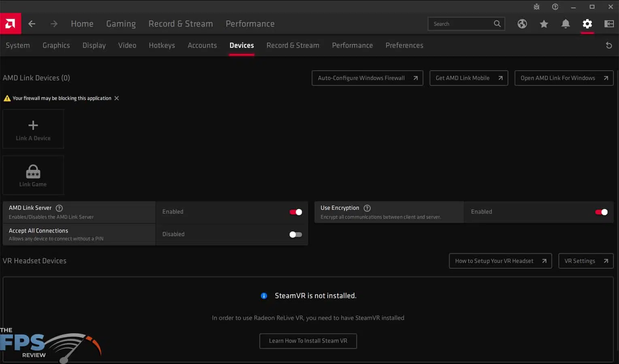Open the help question mark icon in title bar
This screenshot has height=364, width=619.
coord(555,6)
